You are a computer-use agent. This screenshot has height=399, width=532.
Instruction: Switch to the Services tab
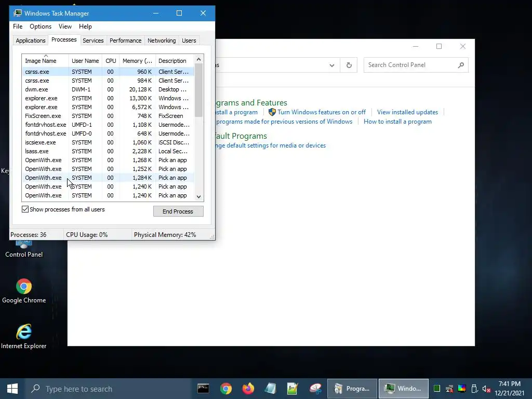tap(93, 41)
